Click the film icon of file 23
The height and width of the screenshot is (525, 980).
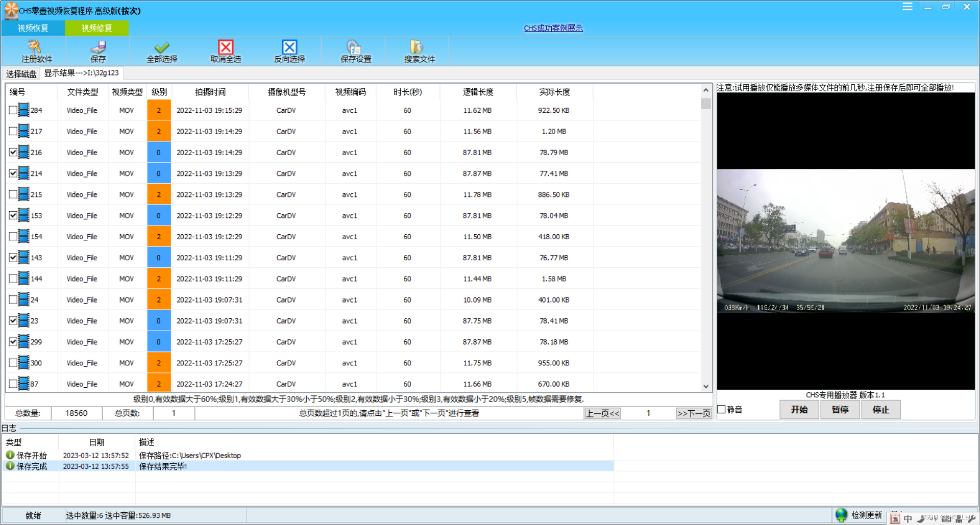coord(23,320)
